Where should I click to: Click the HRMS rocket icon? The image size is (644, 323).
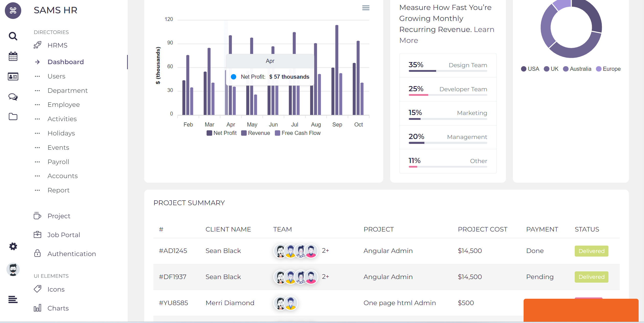tap(37, 45)
